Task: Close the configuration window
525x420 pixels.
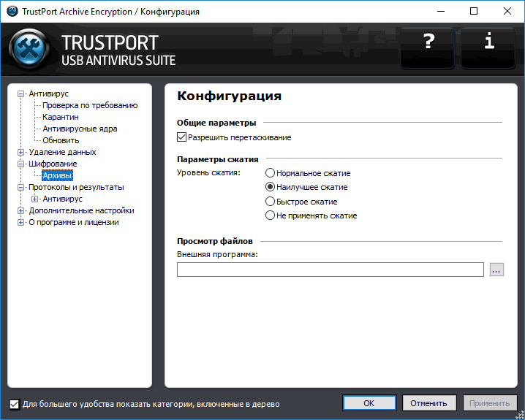Action: click(507, 12)
